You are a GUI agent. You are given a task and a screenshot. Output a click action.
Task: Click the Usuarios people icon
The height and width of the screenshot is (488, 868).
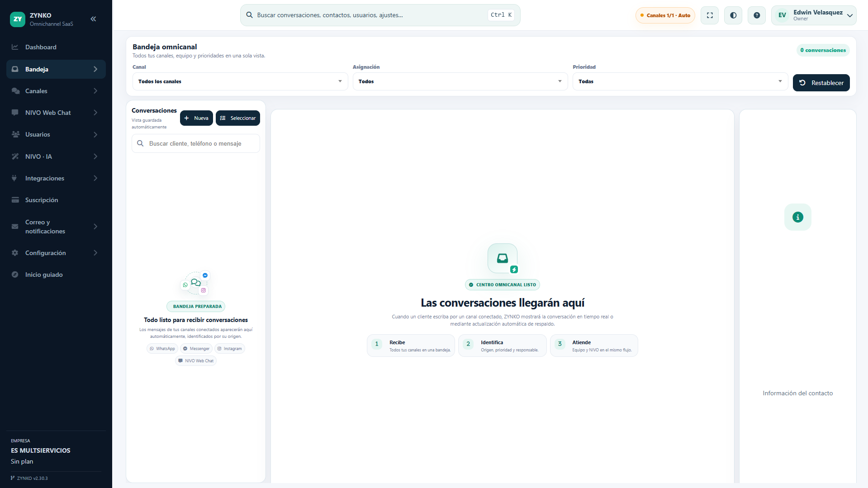tap(15, 134)
